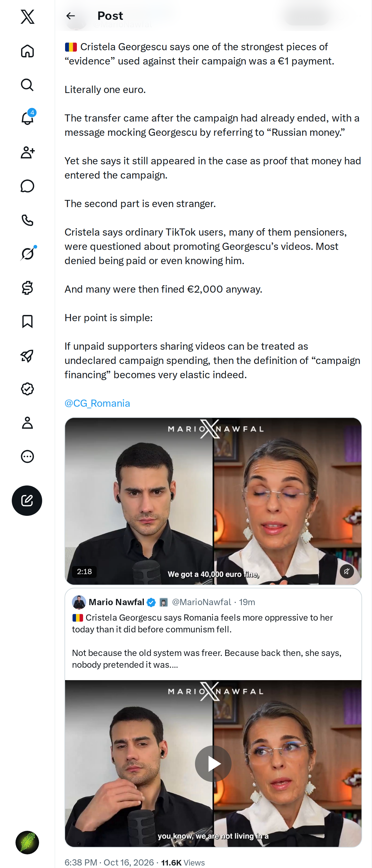Go to Home feed icon
Image resolution: width=372 pixels, height=868 pixels.
[27, 51]
